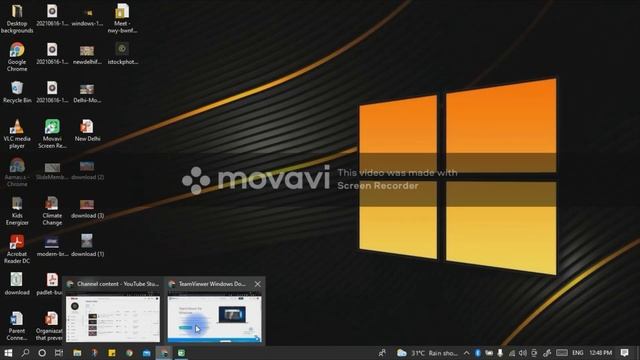This screenshot has width=640, height=360.
Task: Click the TeamViewer Windows Do... preview title
Action: click(x=212, y=284)
